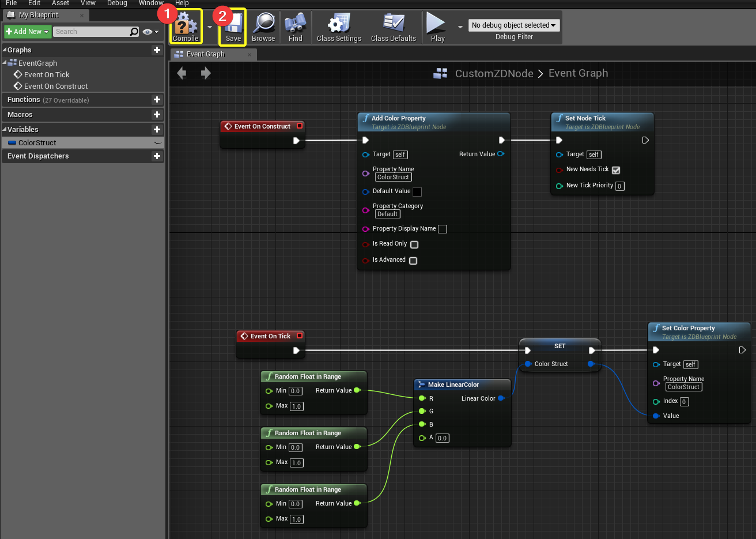Expand the Add New dropdown button
This screenshot has width=756, height=539.
28,32
